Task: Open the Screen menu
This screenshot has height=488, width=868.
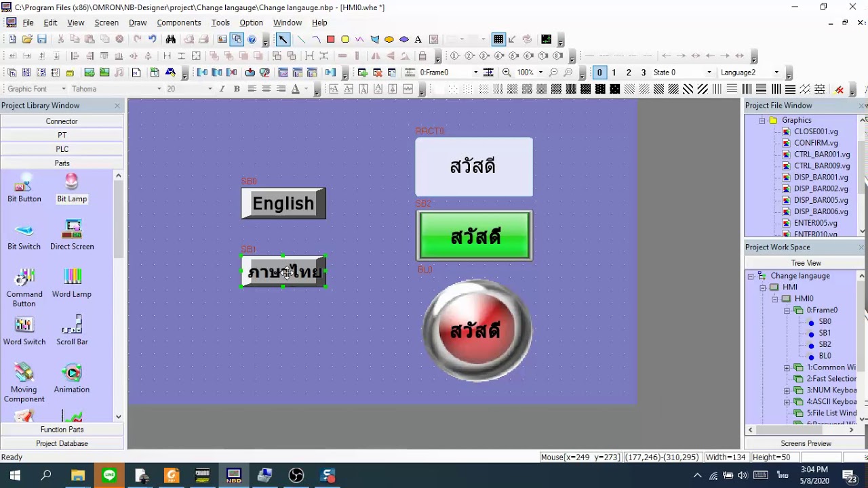Action: [x=106, y=22]
